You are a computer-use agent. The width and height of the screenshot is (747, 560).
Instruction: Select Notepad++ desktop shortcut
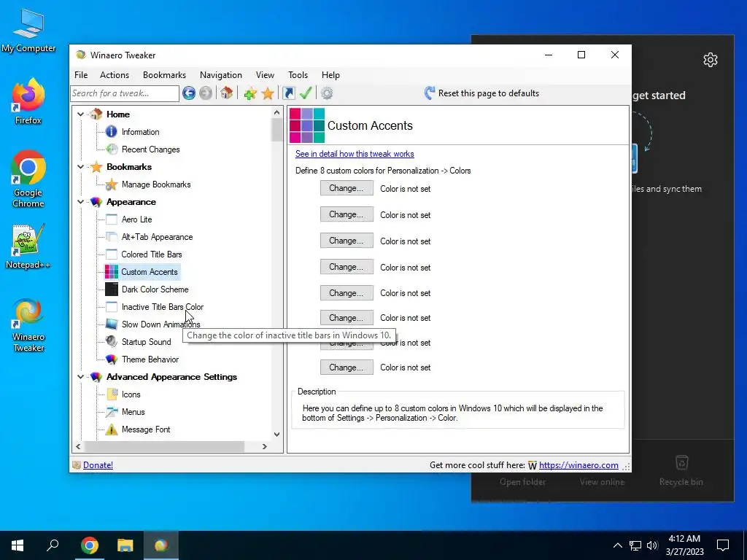click(28, 246)
